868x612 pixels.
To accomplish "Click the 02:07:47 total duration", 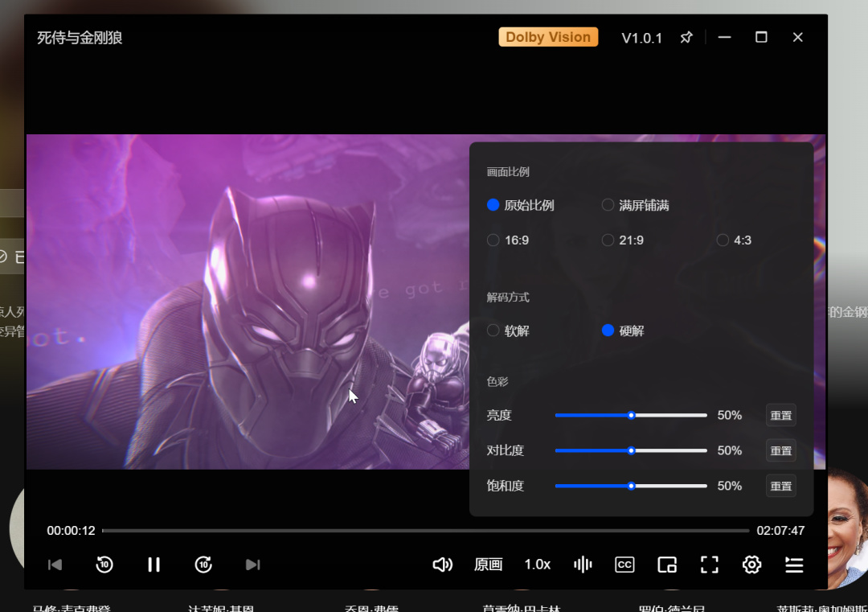I will click(780, 531).
